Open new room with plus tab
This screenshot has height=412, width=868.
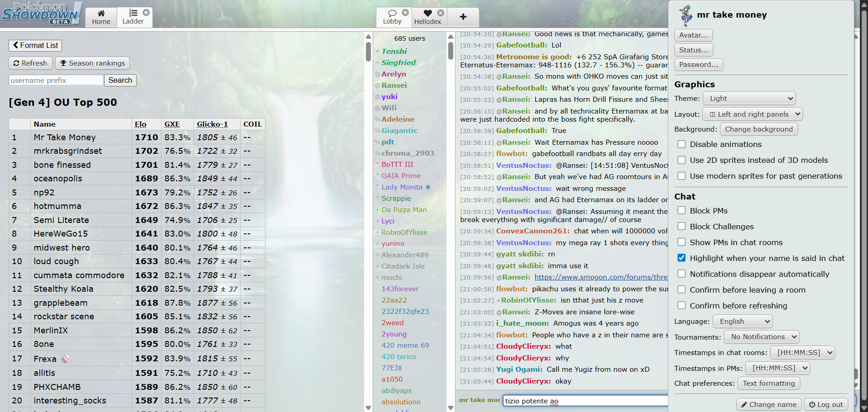click(x=463, y=17)
